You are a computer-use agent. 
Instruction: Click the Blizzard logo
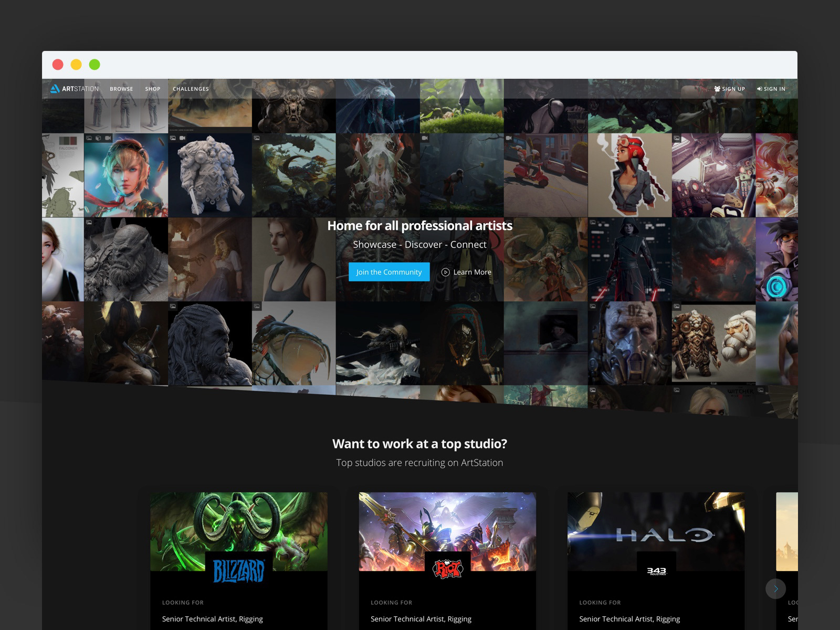click(239, 571)
